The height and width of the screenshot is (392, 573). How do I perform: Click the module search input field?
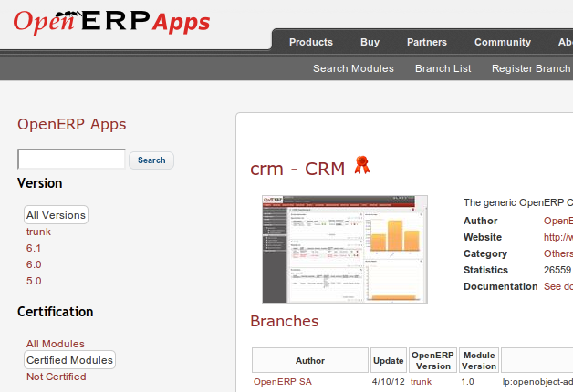[x=71, y=159]
